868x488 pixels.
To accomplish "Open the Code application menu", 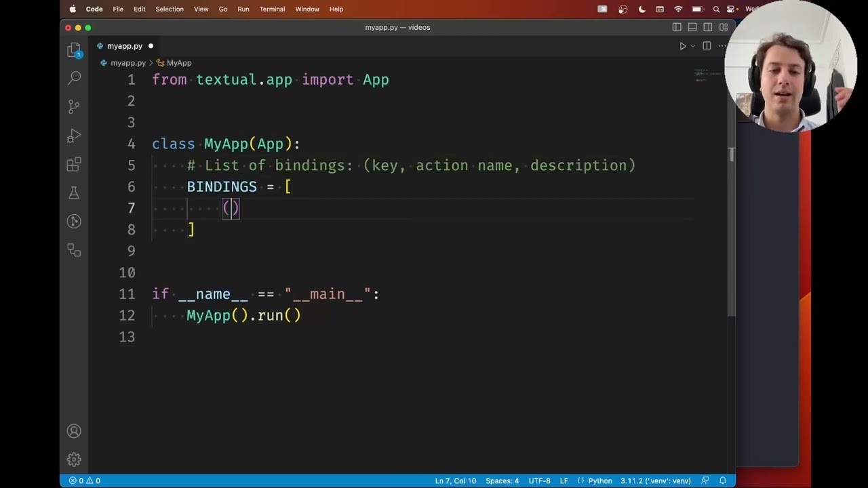I will pos(94,9).
